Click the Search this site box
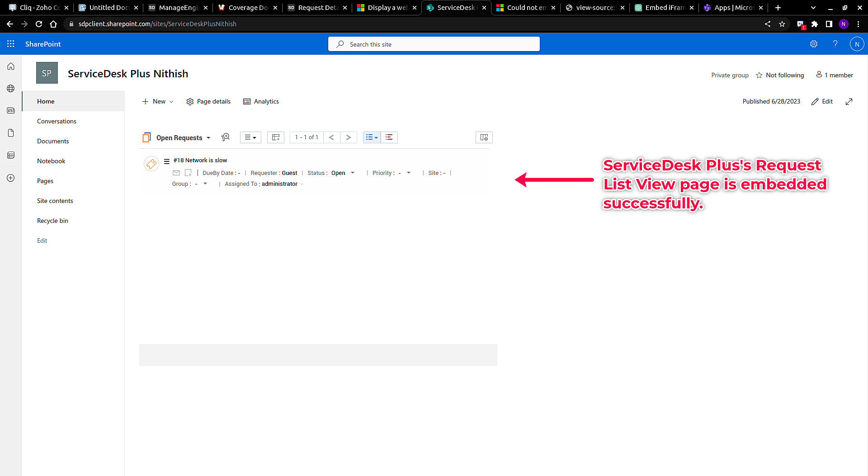868x476 pixels. (x=434, y=44)
